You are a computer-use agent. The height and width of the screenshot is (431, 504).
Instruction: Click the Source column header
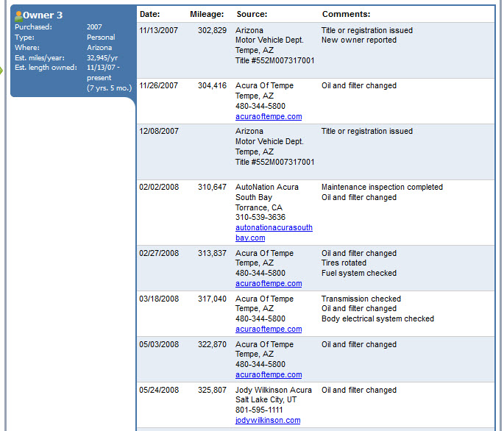coord(252,14)
